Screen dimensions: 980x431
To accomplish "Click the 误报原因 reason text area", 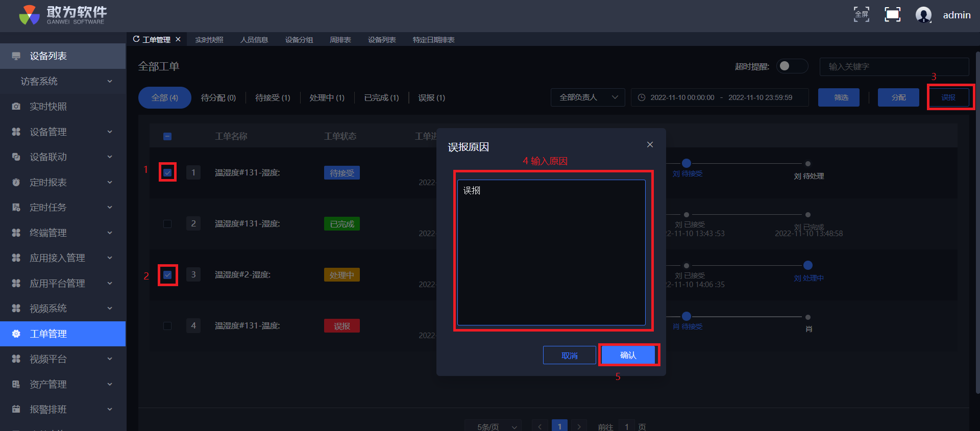I will [x=551, y=252].
